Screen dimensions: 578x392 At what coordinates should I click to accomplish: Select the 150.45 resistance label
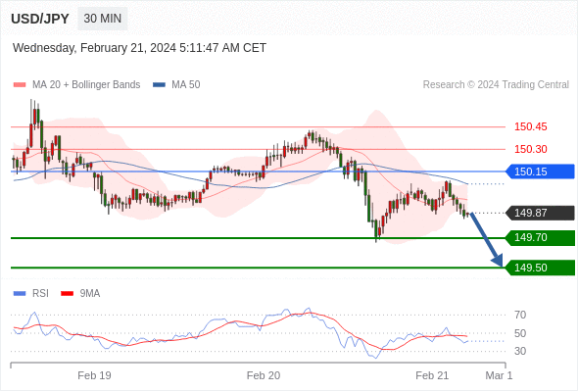tap(530, 126)
